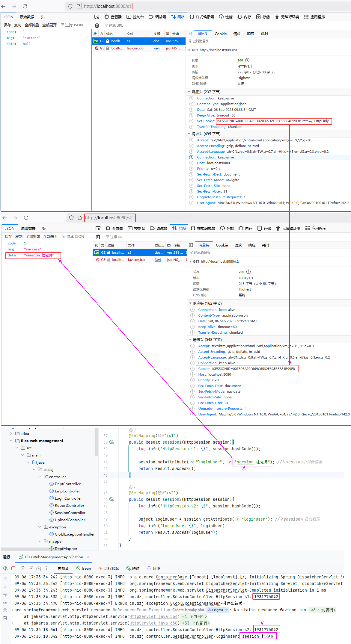Open the HttpServlet.java:564 link
This screenshot has height=644, width=351.
(x=153, y=616)
